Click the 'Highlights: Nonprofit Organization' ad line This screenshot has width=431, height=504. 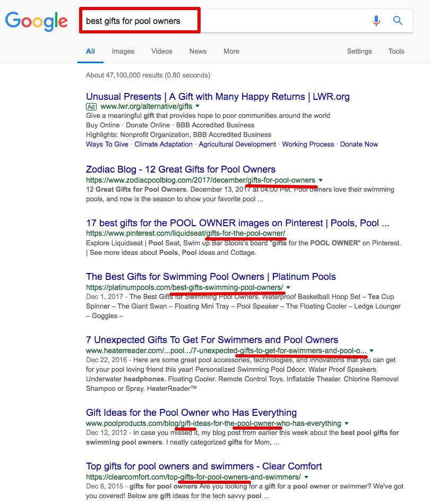178,135
